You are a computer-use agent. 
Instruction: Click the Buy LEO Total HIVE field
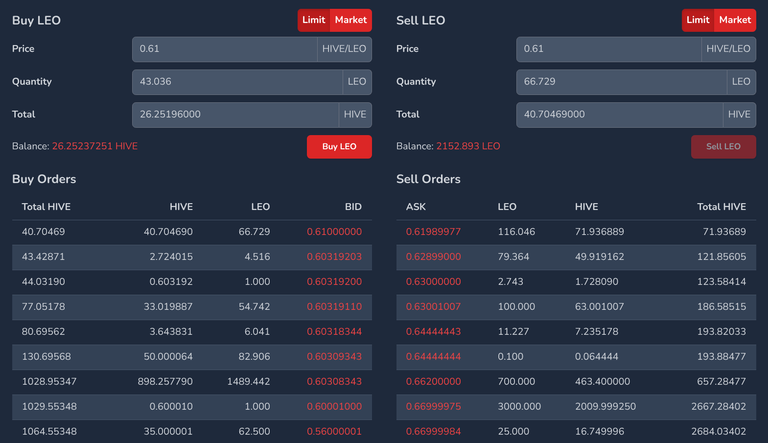click(235, 115)
